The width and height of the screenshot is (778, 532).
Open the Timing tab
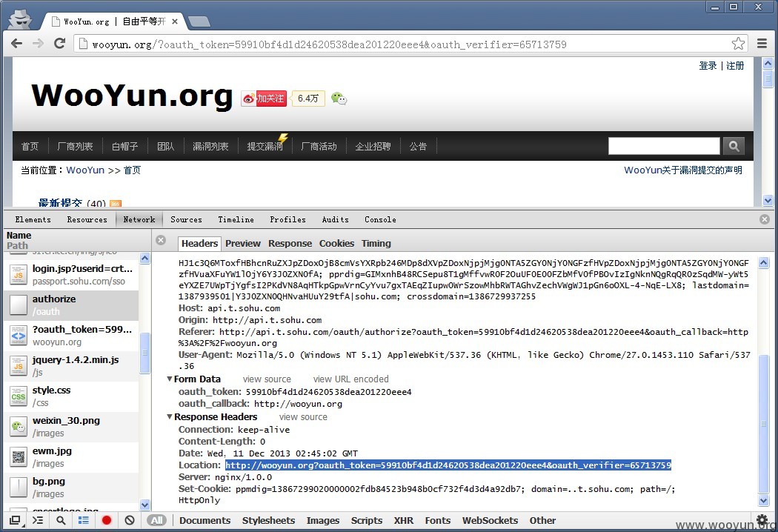tap(376, 243)
